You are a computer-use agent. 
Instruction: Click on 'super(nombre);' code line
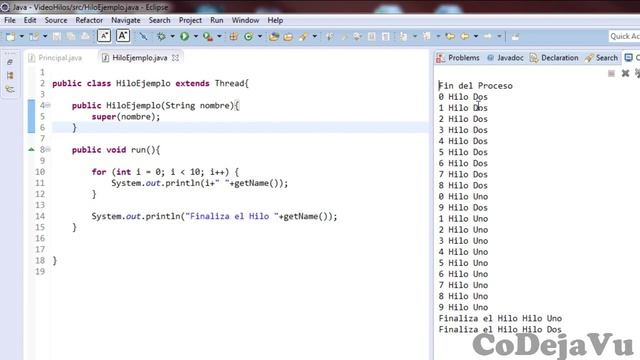coord(126,117)
